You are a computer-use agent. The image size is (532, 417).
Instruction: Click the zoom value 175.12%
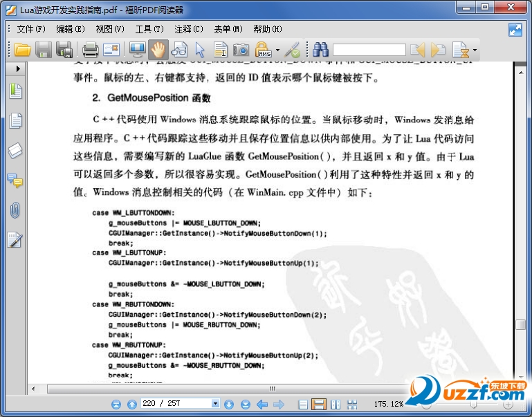click(x=389, y=404)
